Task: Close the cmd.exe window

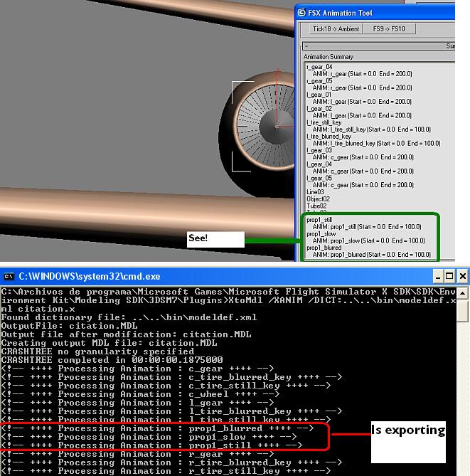Action: [x=462, y=276]
